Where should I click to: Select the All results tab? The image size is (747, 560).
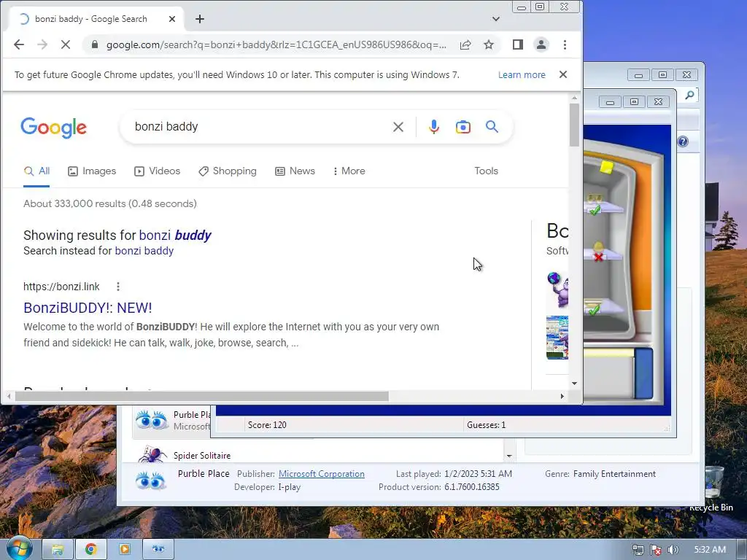tap(37, 171)
